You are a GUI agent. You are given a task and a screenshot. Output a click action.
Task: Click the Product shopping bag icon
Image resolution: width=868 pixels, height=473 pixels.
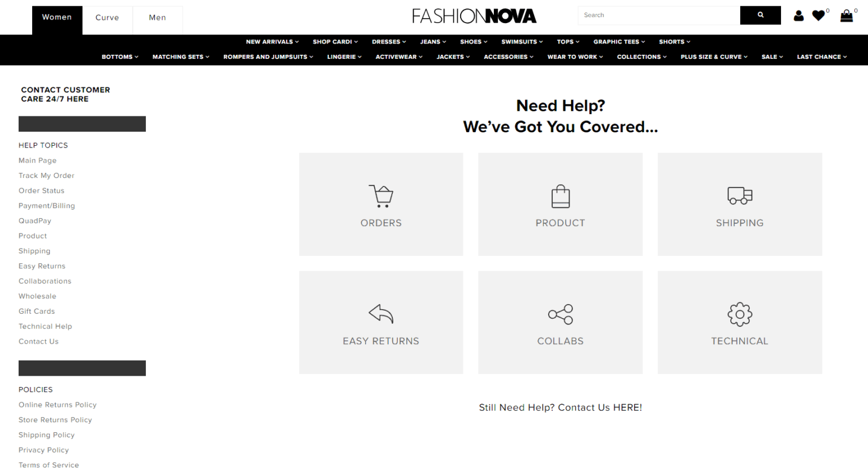point(560,196)
